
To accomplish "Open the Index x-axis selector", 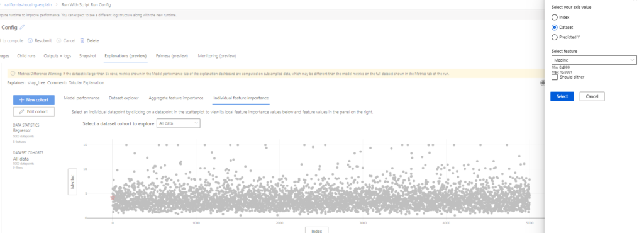I will 316,230.
